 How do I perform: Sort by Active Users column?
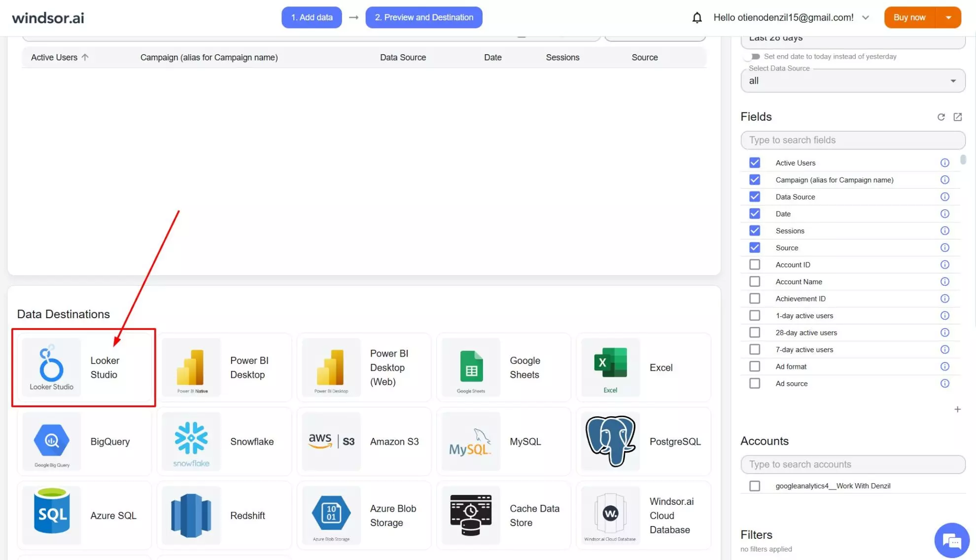coord(60,57)
